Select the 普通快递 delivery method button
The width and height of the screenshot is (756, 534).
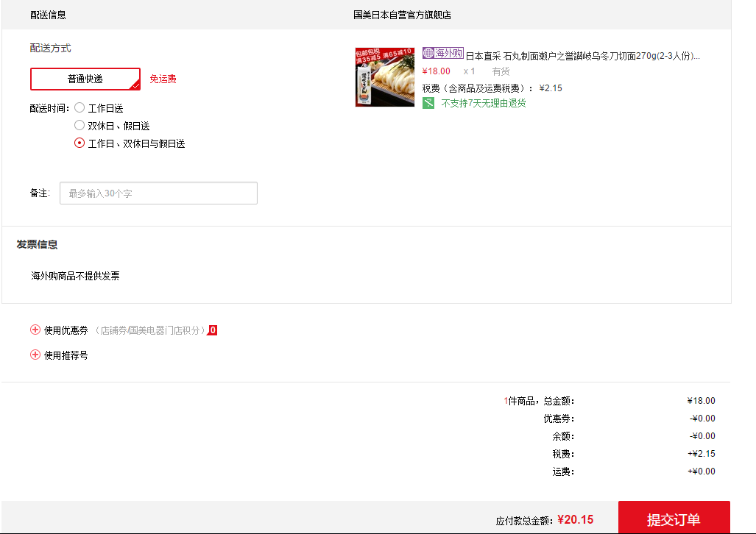click(85, 79)
